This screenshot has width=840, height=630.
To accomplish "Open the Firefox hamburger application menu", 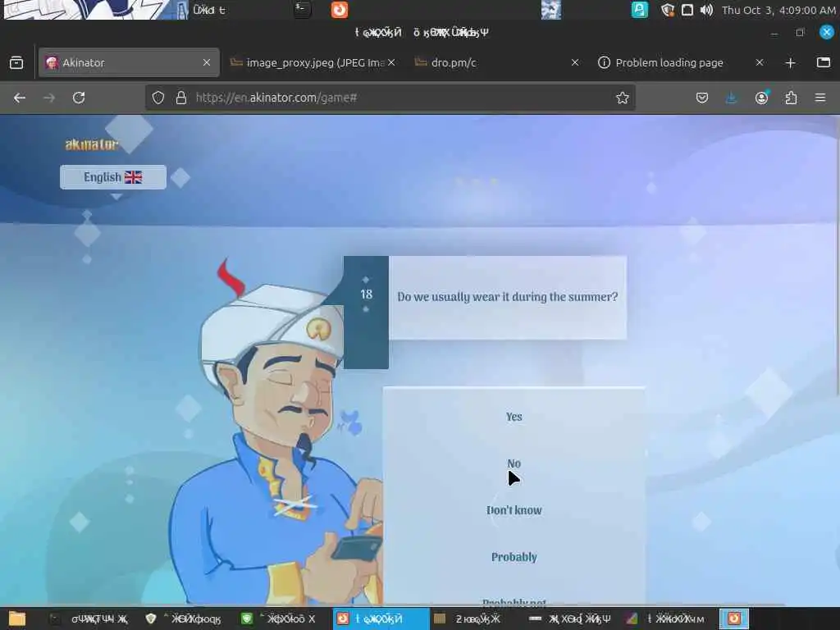I will 820,98.
